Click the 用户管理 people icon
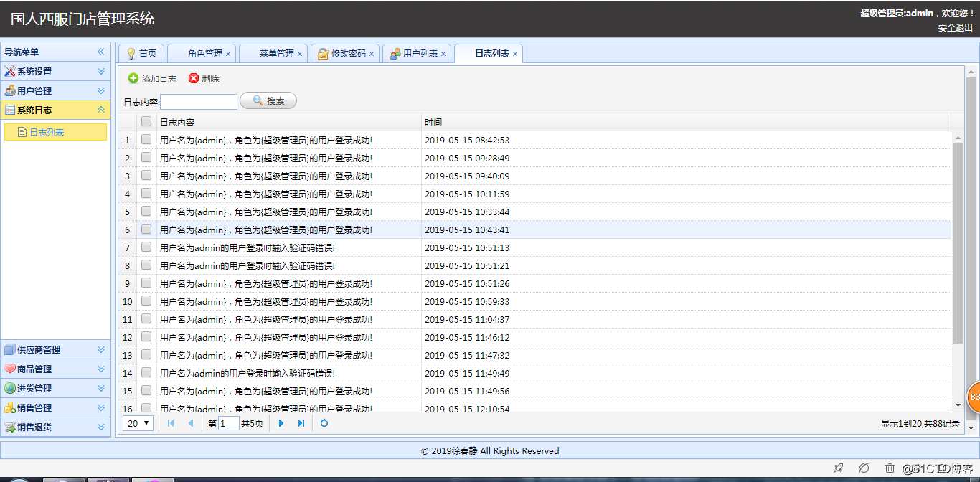This screenshot has height=482, width=980. point(10,91)
